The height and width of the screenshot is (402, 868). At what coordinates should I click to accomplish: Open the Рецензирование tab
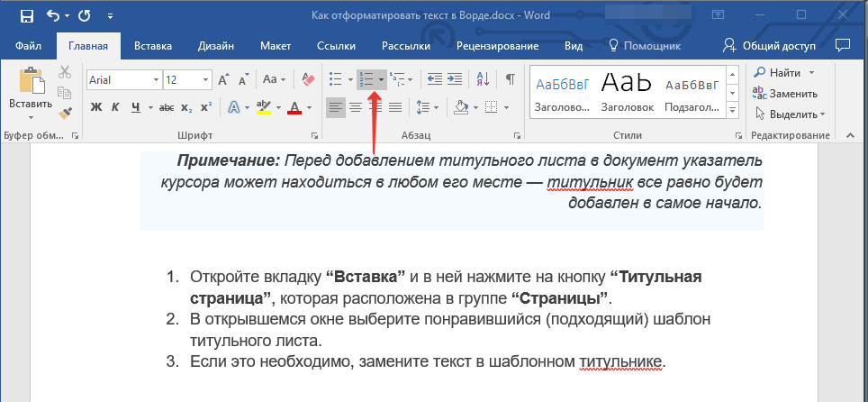498,46
